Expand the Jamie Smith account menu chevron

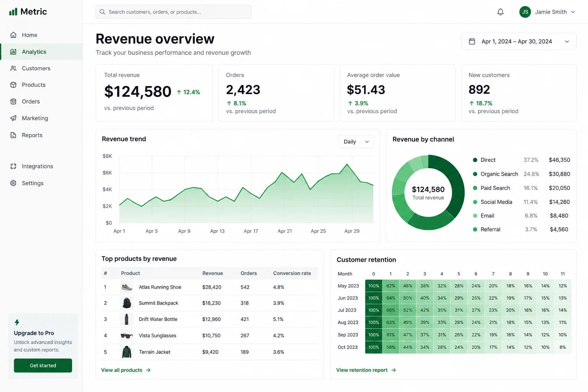pos(573,12)
